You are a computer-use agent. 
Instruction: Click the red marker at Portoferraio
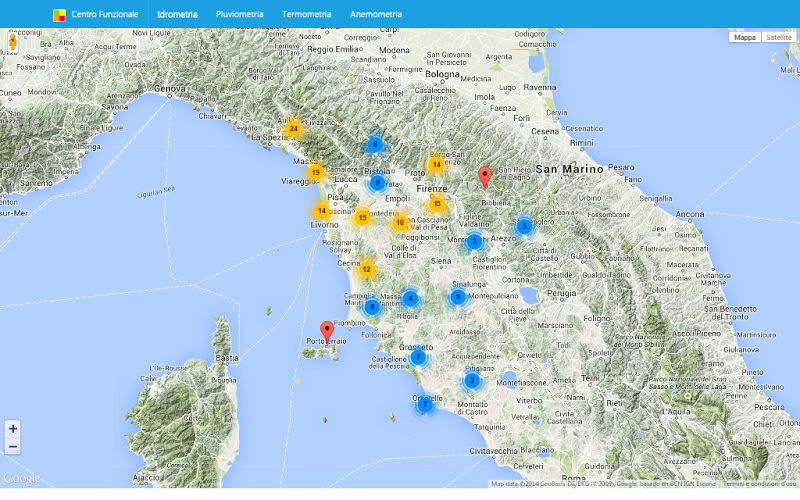tap(327, 333)
